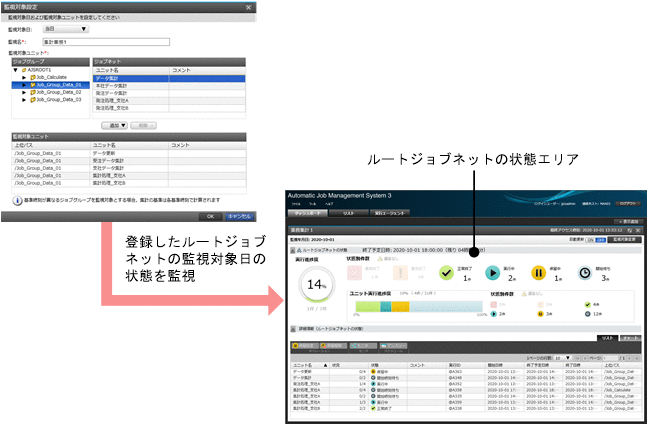Image resolution: width=648 pixels, height=425 pixels.
Task: Turn auto-refresh OFF
Action: [601, 240]
